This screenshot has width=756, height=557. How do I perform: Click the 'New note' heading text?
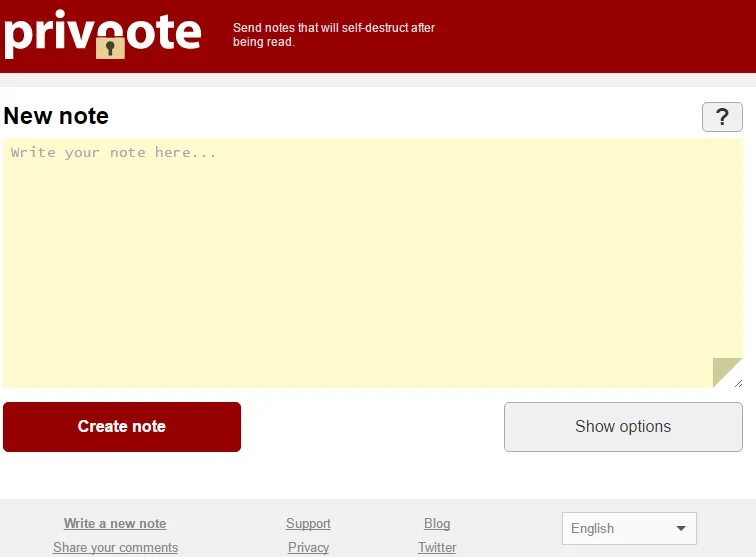coord(56,116)
